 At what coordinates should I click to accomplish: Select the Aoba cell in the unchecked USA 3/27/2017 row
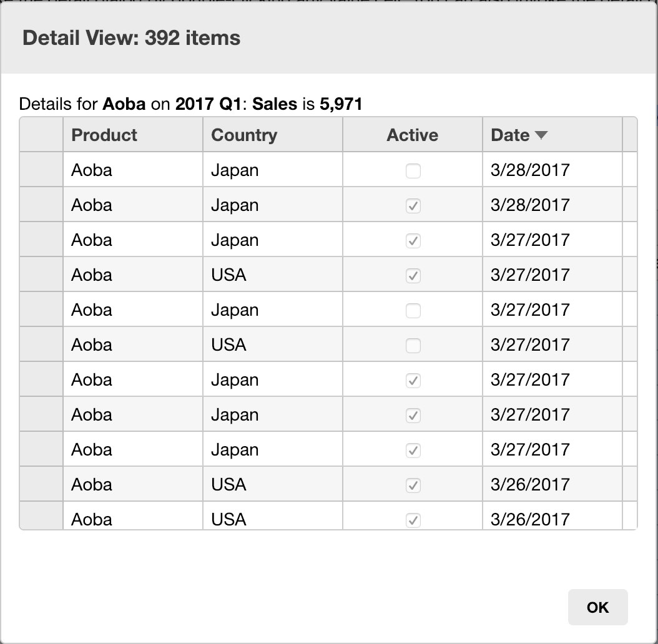[x=133, y=344]
